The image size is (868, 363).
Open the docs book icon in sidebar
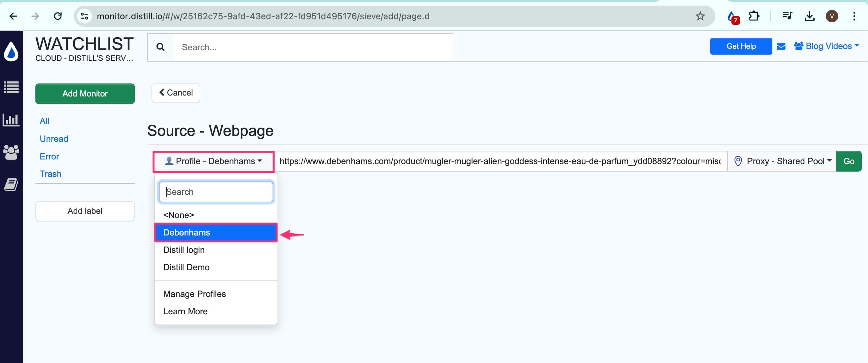11,184
